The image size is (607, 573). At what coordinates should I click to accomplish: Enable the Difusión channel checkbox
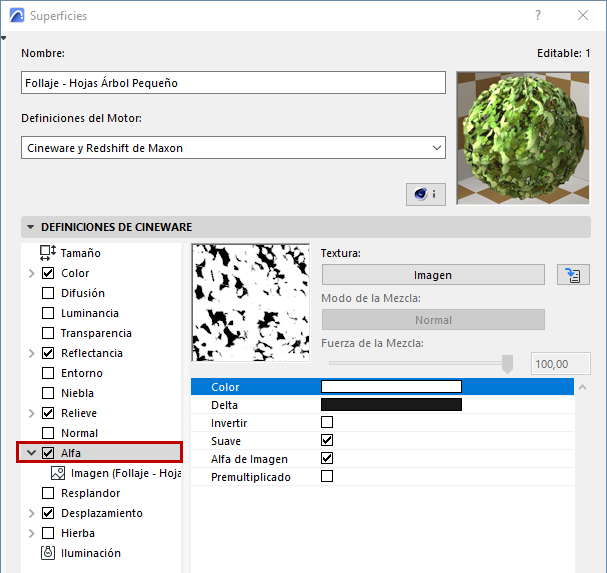[x=48, y=293]
